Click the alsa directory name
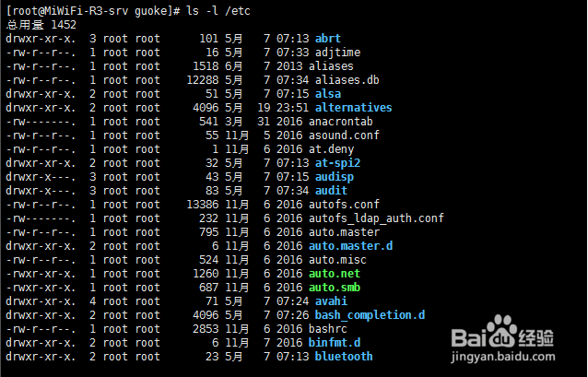The height and width of the screenshot is (377, 588). [x=327, y=94]
